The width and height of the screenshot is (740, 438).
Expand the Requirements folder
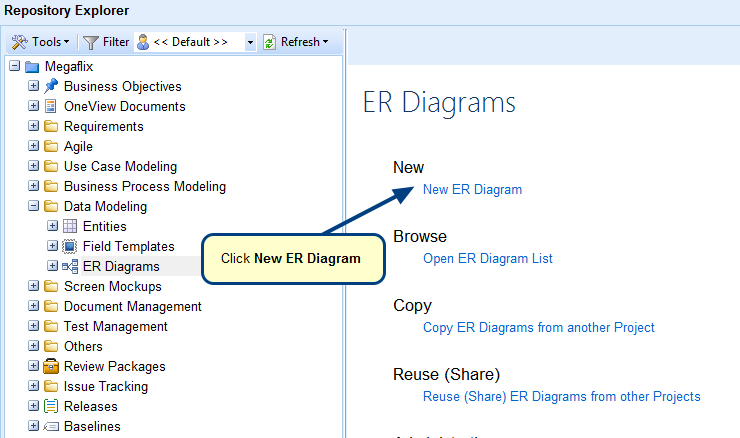(x=34, y=127)
